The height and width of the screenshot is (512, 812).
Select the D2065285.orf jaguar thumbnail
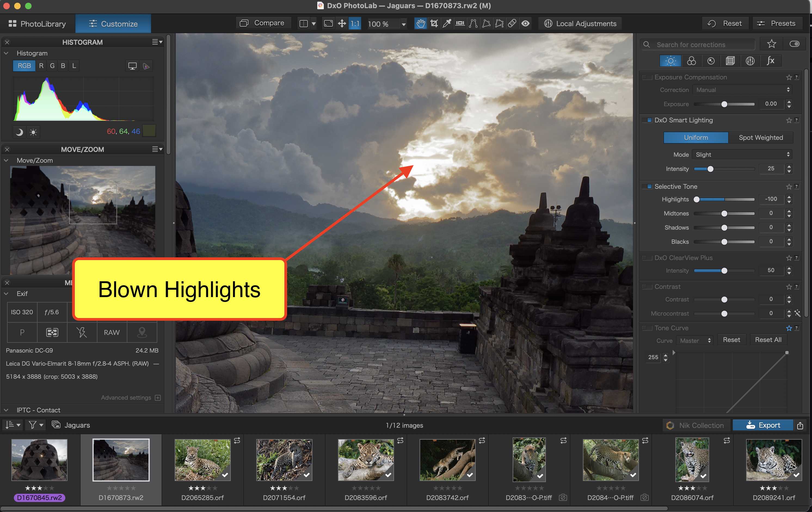pyautogui.click(x=203, y=460)
